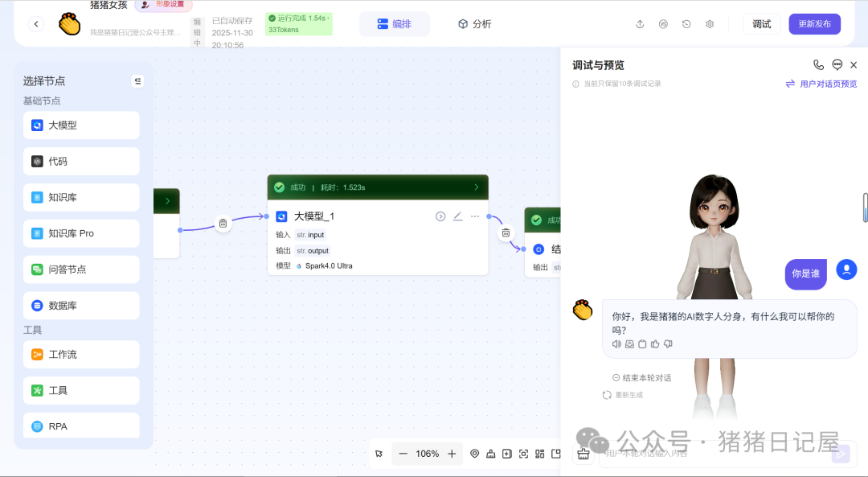Add an RPA node to the workflow

click(81, 425)
